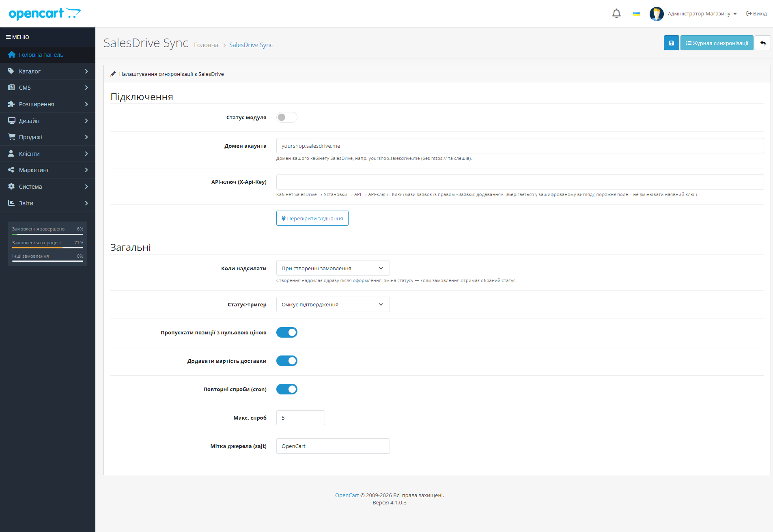Click the Ukrainian flag language icon
773x532 pixels.
click(x=636, y=14)
